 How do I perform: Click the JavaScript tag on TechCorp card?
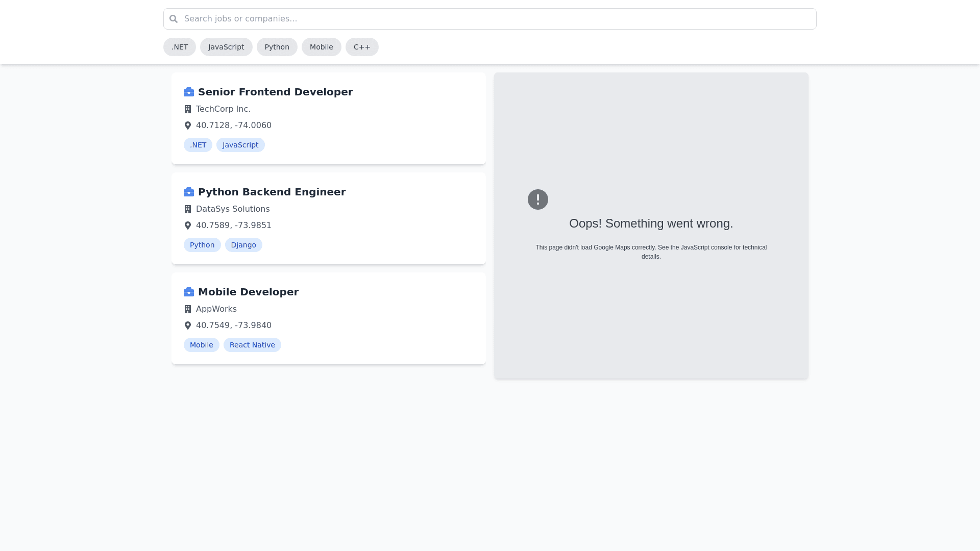240,145
